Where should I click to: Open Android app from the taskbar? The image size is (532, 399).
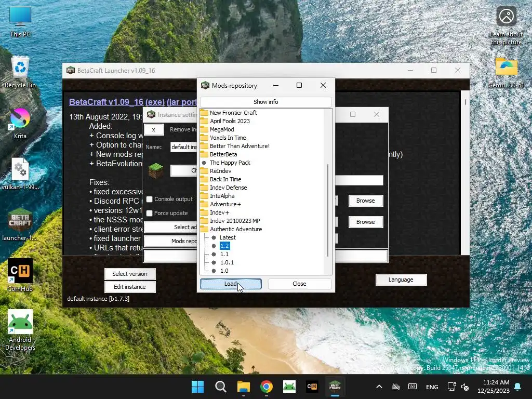pos(289,387)
